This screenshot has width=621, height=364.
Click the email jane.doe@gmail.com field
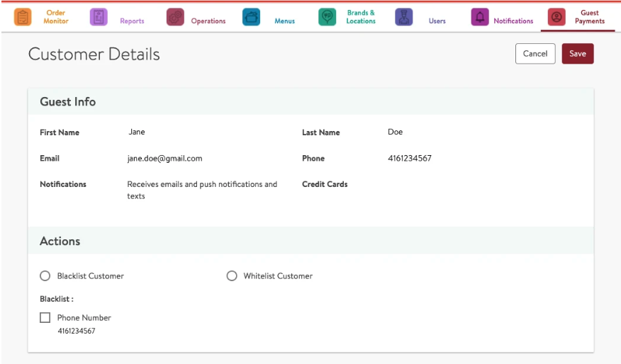164,159
